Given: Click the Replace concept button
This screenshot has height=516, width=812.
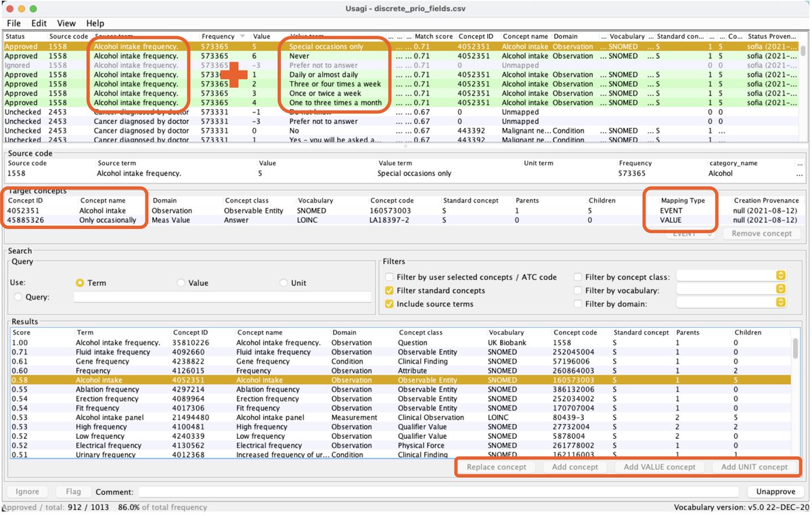Looking at the screenshot, I should (x=496, y=467).
